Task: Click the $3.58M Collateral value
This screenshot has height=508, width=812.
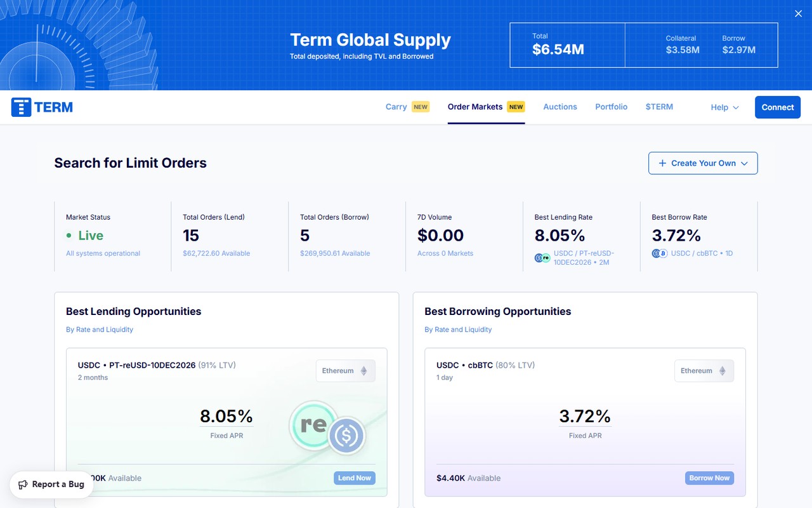Action: click(x=683, y=50)
